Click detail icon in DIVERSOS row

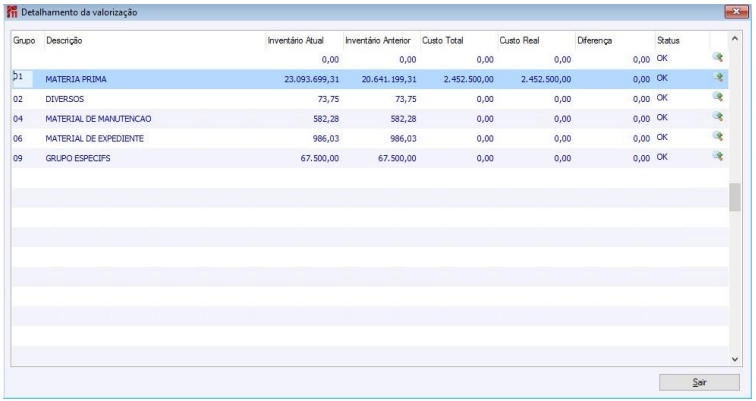pos(717,98)
